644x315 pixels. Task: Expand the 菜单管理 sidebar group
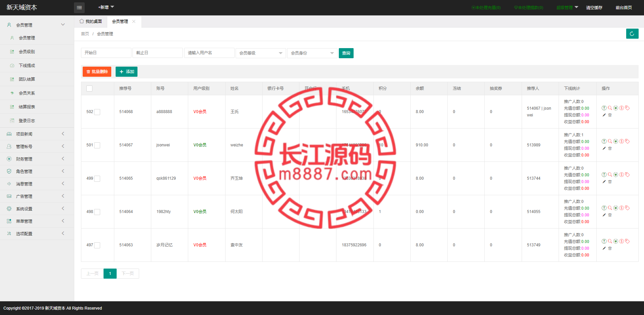(x=37, y=221)
